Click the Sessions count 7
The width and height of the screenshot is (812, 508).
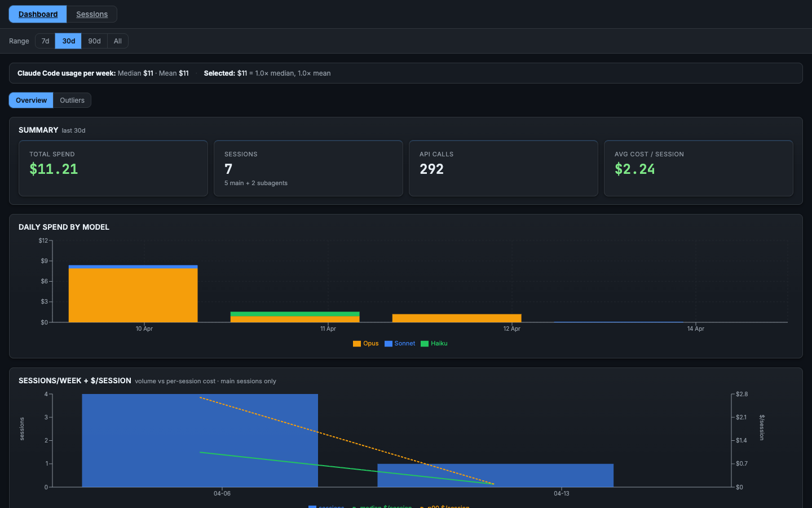228,169
